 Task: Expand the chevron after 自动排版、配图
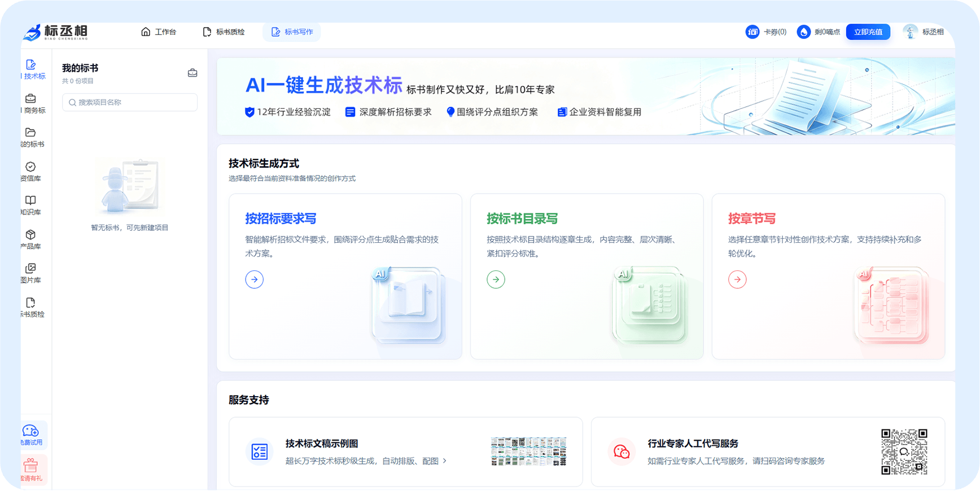pos(445,461)
